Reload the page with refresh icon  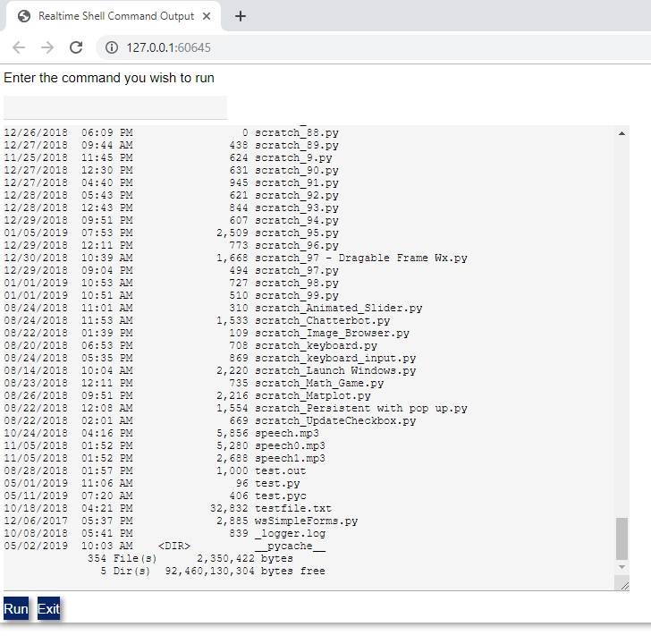tap(76, 47)
